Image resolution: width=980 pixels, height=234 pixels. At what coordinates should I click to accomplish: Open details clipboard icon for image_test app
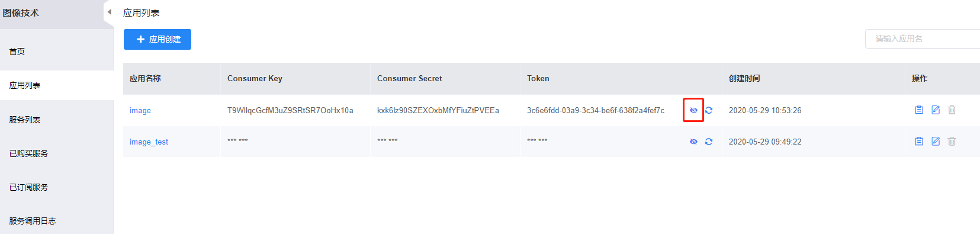(919, 141)
